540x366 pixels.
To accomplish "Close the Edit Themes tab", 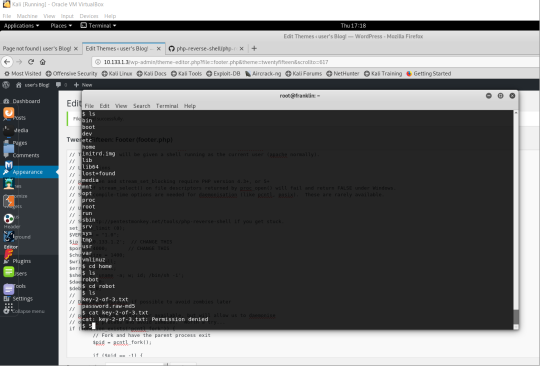I will point(158,49).
